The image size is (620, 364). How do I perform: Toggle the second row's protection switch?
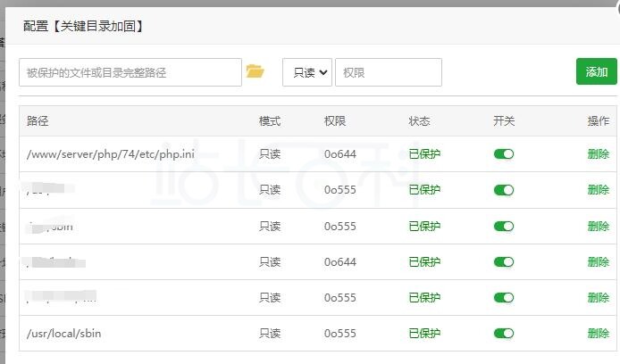point(504,190)
